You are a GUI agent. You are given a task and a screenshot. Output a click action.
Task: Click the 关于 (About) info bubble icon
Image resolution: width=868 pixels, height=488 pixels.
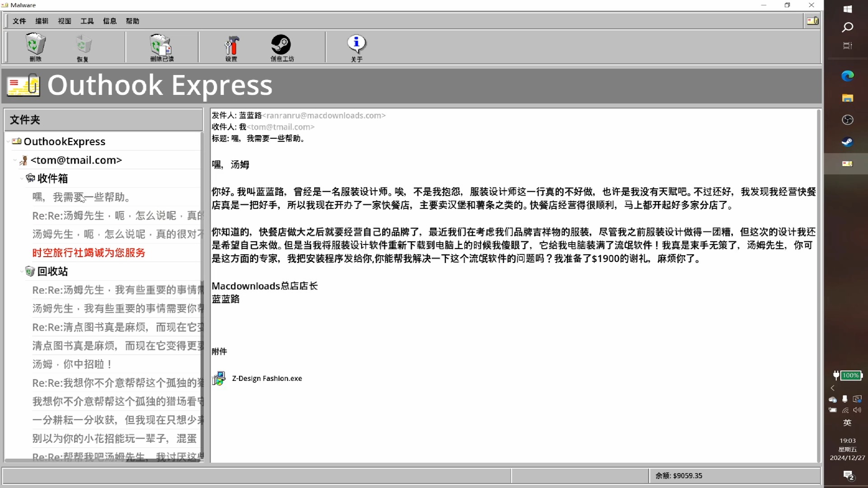[357, 44]
